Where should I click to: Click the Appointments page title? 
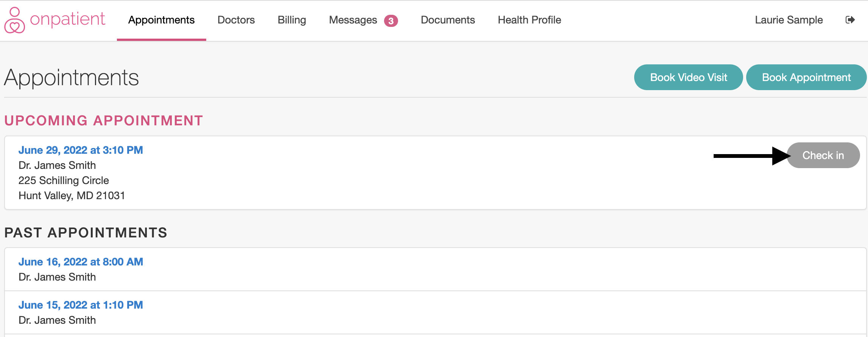[72, 78]
